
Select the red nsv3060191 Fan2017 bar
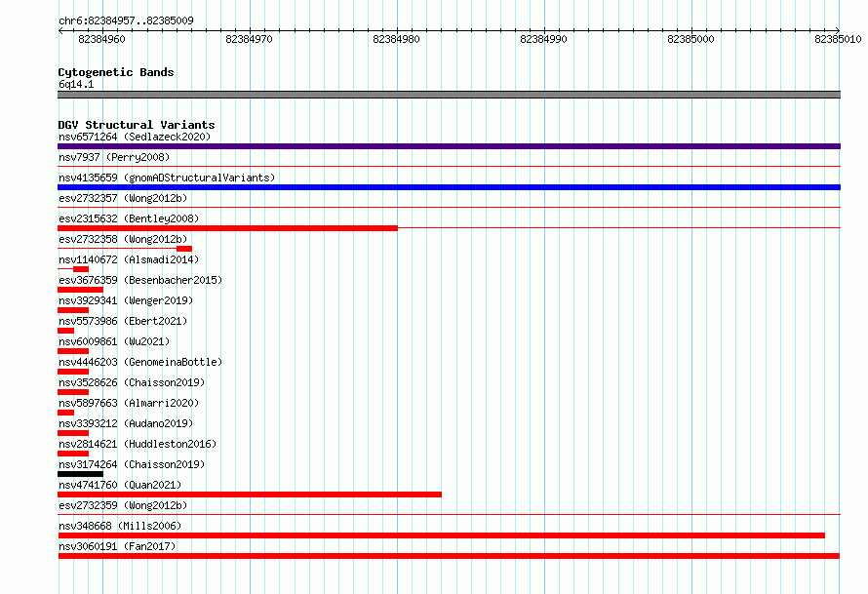pyautogui.click(x=449, y=556)
